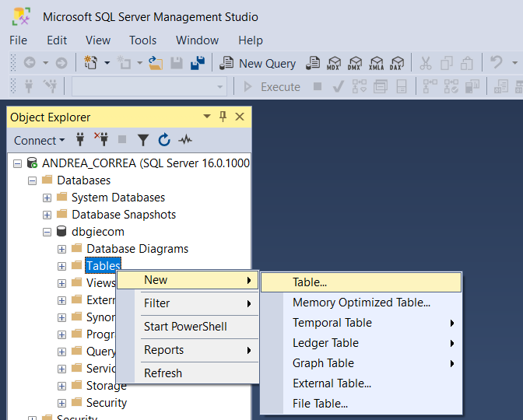Expand the Views folder

[61, 284]
